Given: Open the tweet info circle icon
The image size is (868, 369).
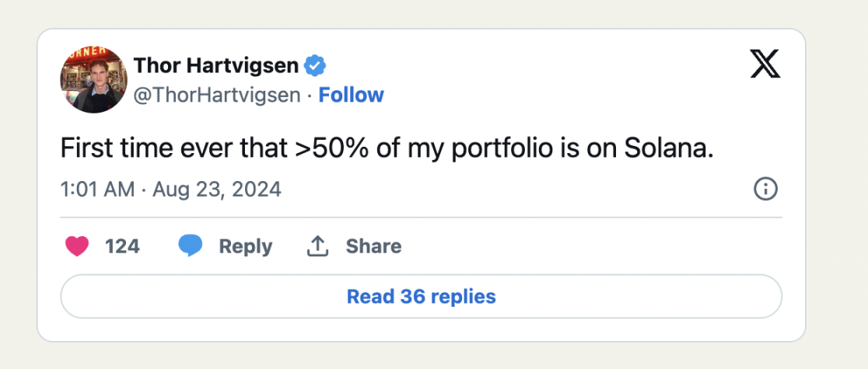Looking at the screenshot, I should coord(765,189).
